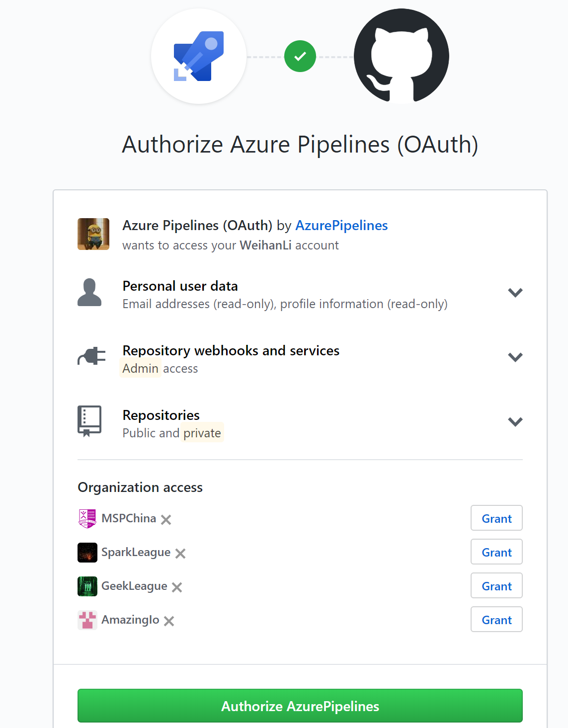This screenshot has height=728, width=568.
Task: Click the GitHub Octocat logo
Action: tap(401, 56)
